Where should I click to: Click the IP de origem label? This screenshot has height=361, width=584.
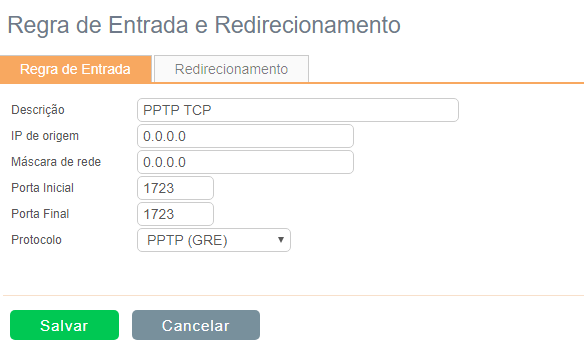point(45,136)
